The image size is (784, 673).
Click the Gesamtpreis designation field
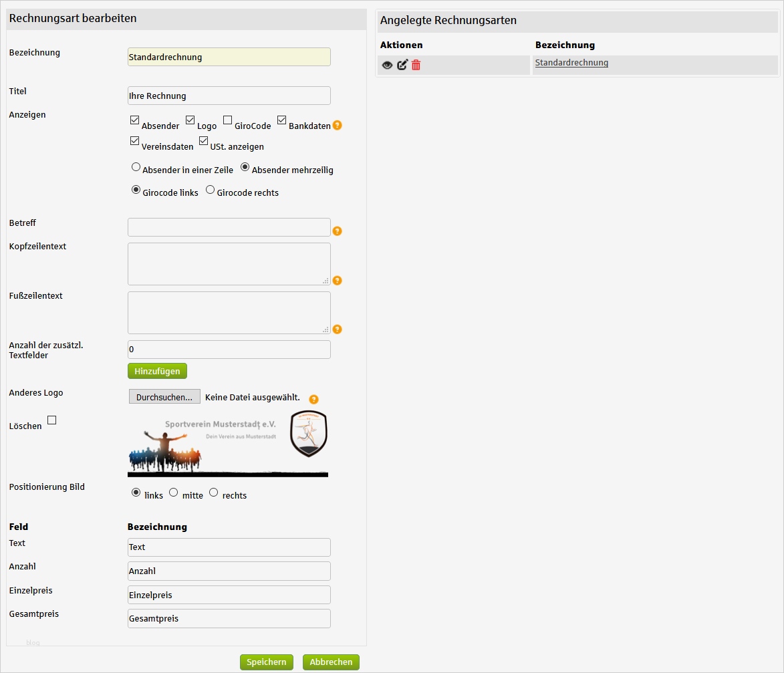[x=229, y=618]
